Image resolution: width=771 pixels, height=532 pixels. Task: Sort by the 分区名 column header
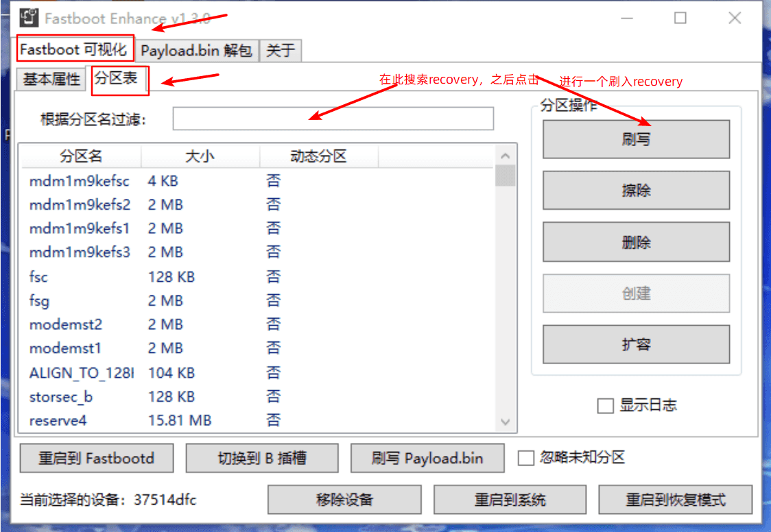pyautogui.click(x=81, y=156)
